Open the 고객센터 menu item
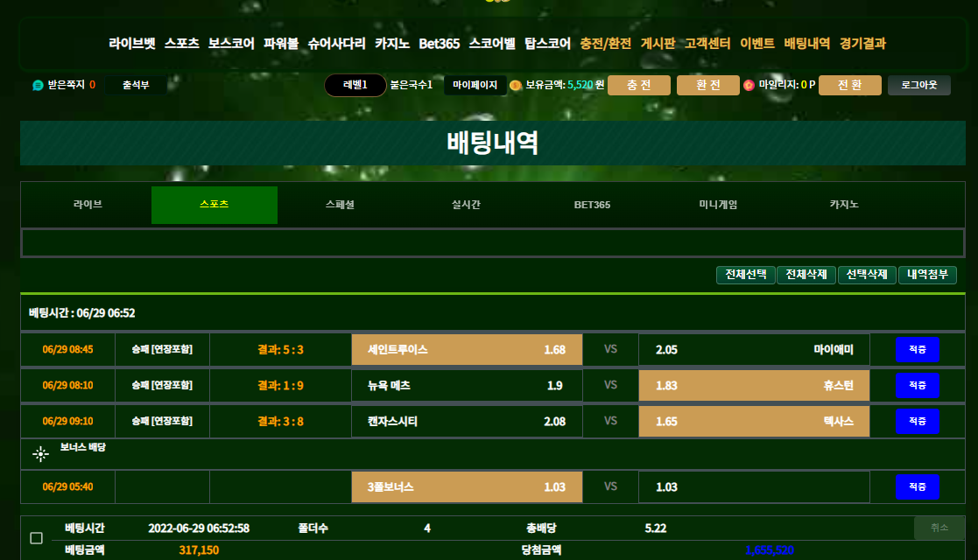Screen dimensions: 978x560 click(x=707, y=43)
